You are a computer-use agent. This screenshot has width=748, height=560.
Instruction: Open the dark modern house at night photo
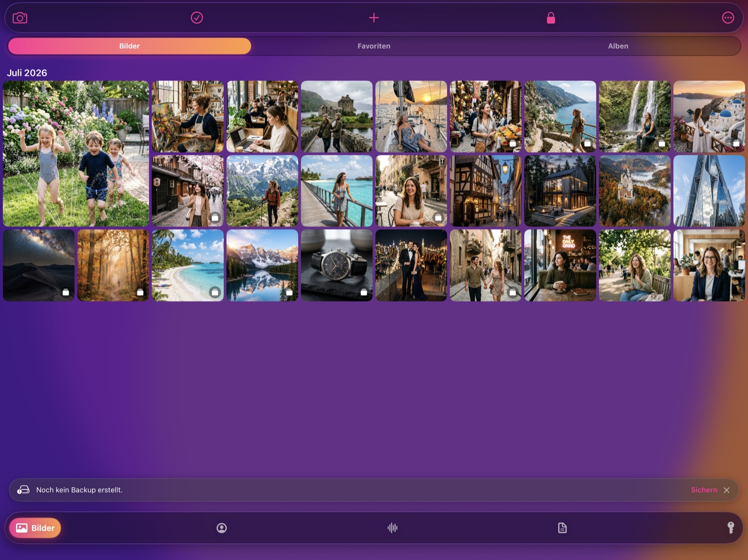pyautogui.click(x=560, y=191)
